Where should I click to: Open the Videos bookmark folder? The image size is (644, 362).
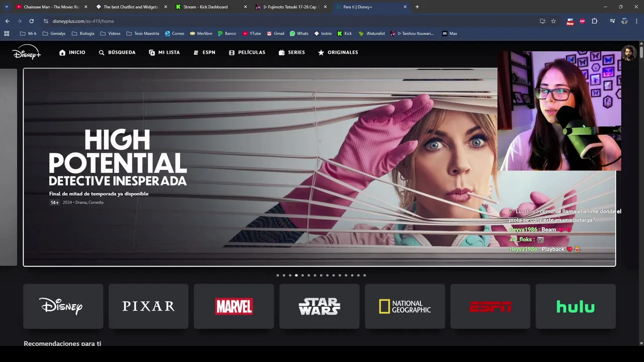pos(110,34)
